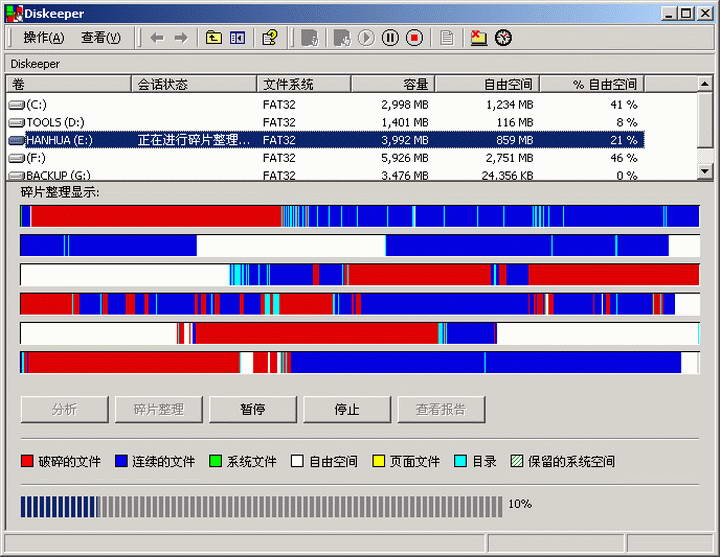
Task: Click the 10% progress text
Action: [x=520, y=504]
